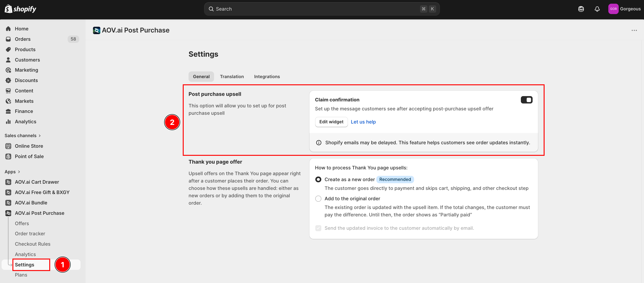
Task: Open the Sidekick assistant icon in top bar
Action: tap(581, 9)
